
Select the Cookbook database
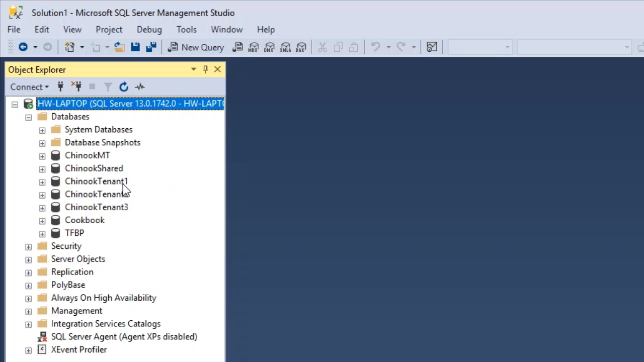(85, 220)
